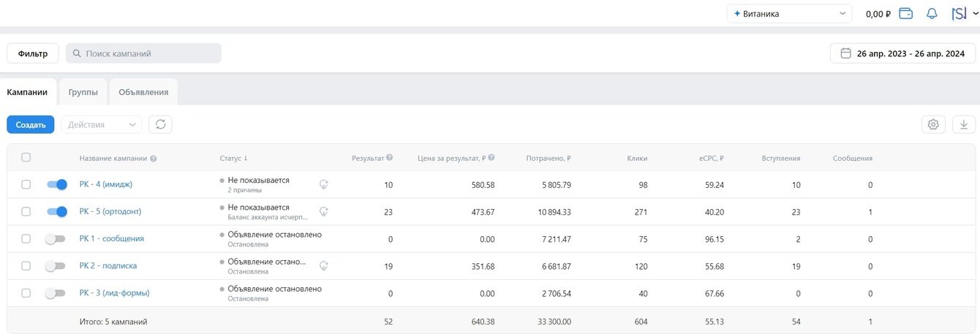The image size is (980, 334).
Task: Click lightbulb hint for РК - 4 (имидж)
Action: tap(324, 185)
